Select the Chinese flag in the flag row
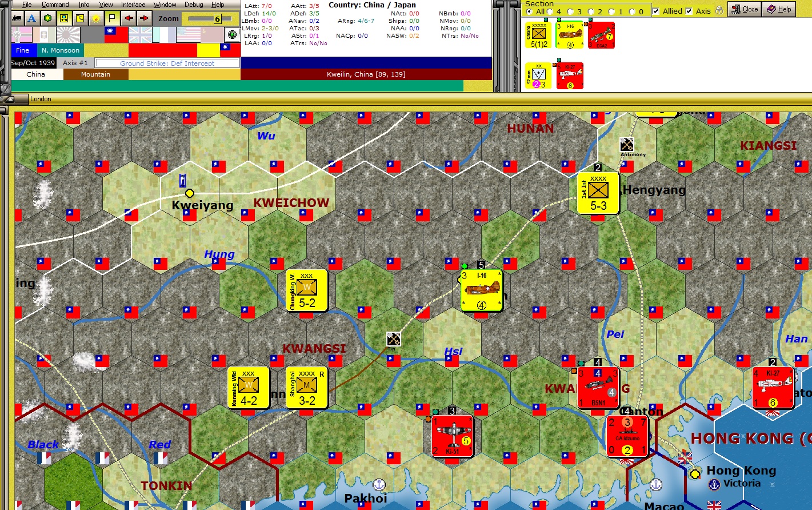This screenshot has height=510, width=812. pyautogui.click(x=116, y=35)
